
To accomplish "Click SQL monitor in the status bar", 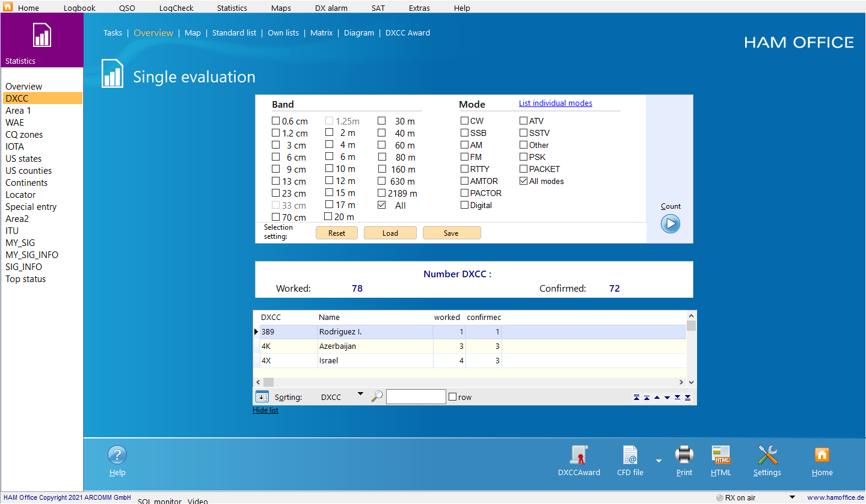I will click(159, 501).
